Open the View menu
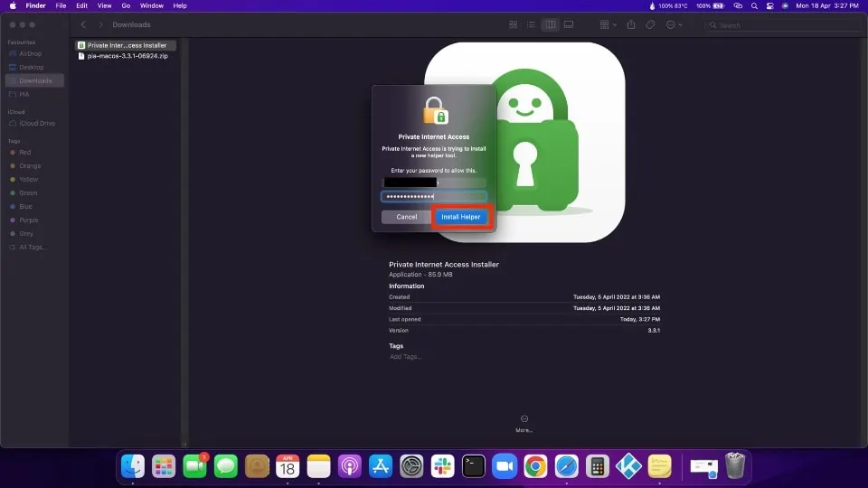Screen dimensions: 868x488 click(104, 5)
